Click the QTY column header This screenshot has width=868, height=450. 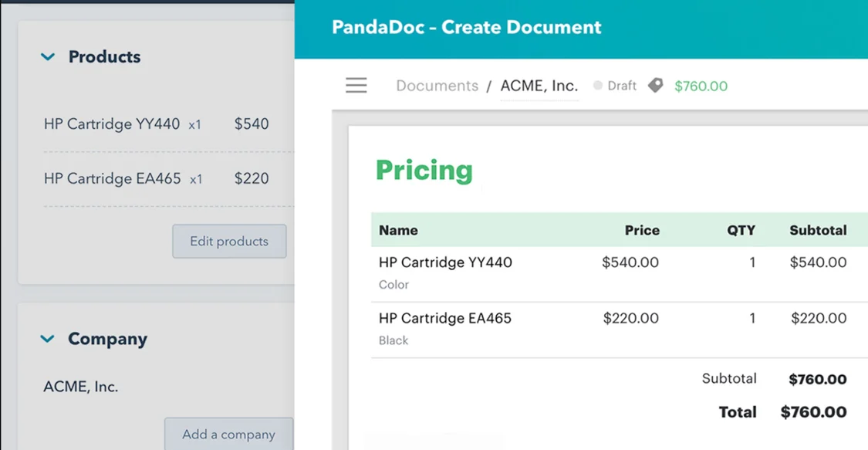click(741, 230)
